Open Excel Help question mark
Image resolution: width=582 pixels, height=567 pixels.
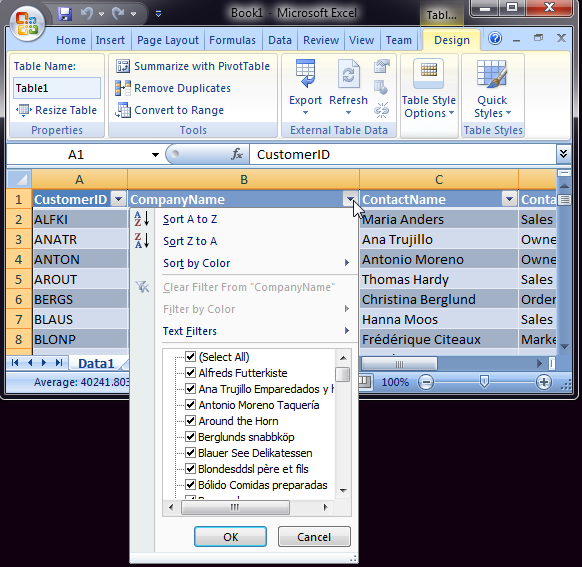495,38
